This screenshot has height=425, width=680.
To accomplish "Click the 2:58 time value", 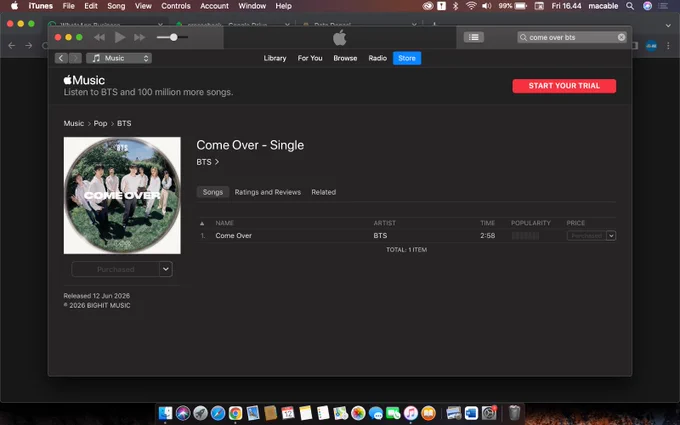I will tap(487, 235).
